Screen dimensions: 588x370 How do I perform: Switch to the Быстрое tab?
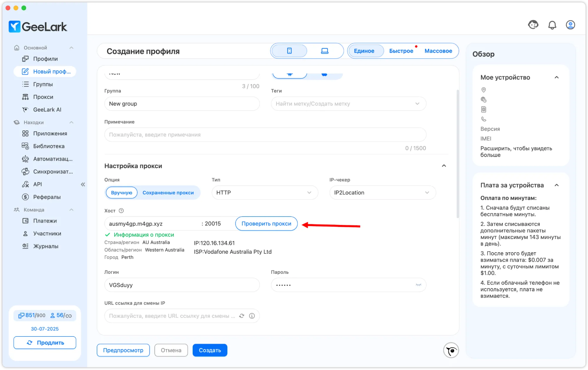click(x=401, y=51)
